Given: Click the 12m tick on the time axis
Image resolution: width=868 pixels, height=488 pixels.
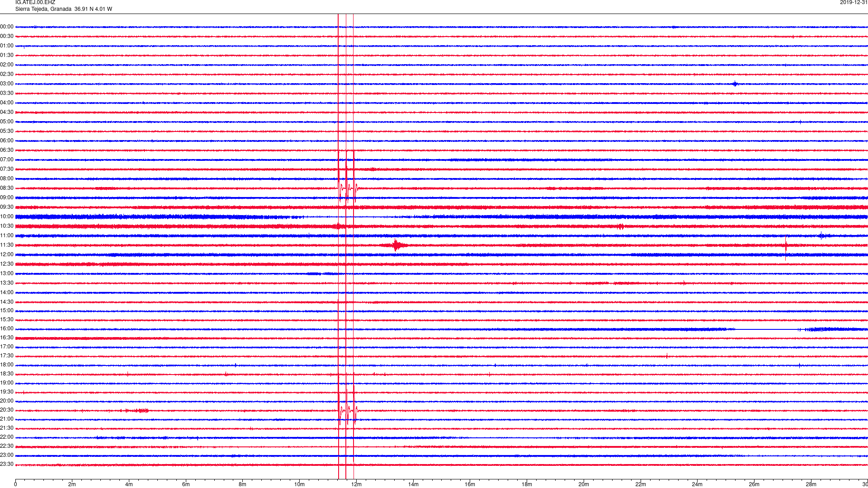Looking at the screenshot, I should [x=356, y=484].
